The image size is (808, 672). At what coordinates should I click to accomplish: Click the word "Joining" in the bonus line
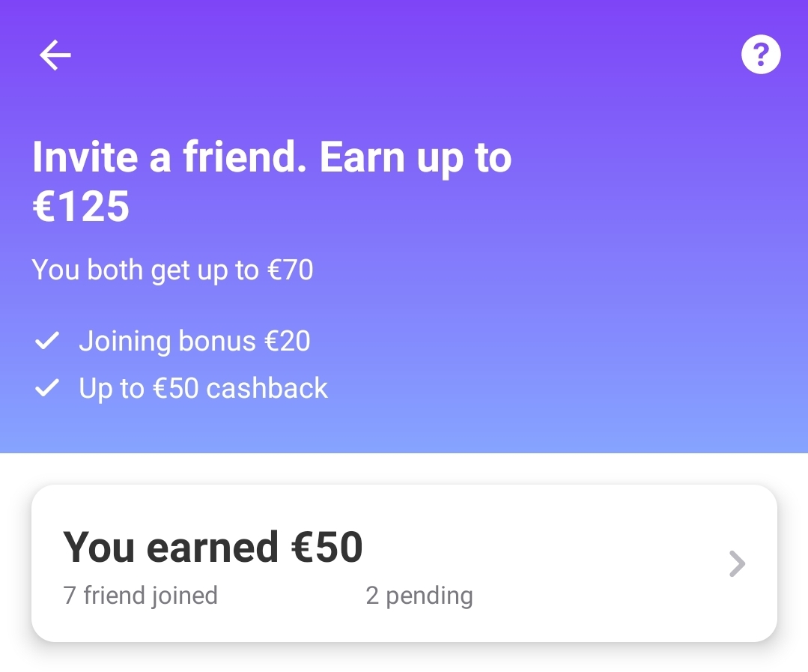(x=124, y=342)
